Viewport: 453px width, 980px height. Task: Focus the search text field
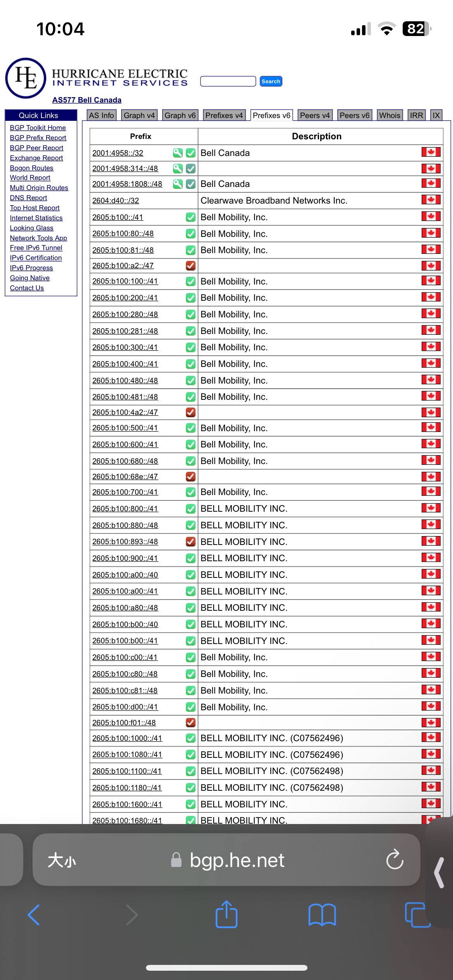[x=228, y=81]
